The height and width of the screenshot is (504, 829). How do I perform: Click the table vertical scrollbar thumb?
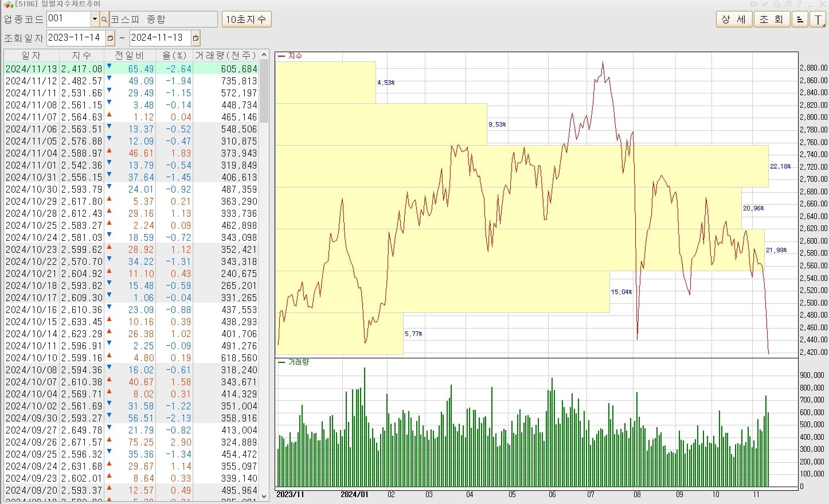264,92
